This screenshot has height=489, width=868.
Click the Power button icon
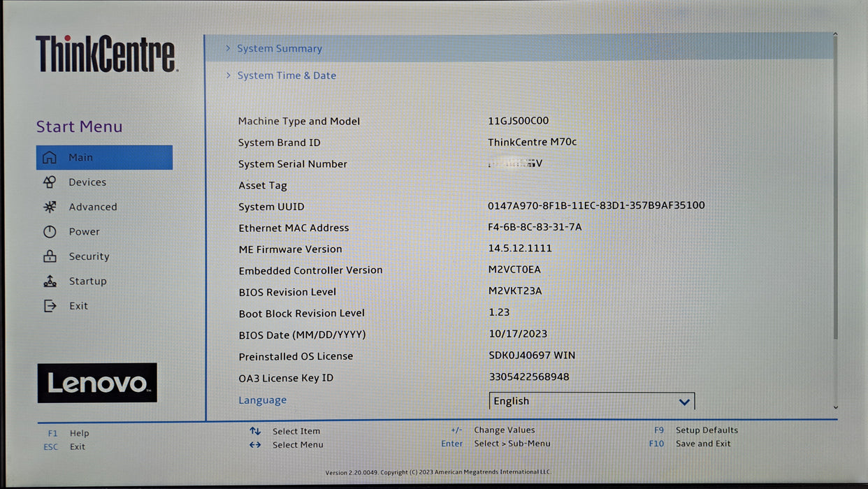pyautogui.click(x=49, y=232)
